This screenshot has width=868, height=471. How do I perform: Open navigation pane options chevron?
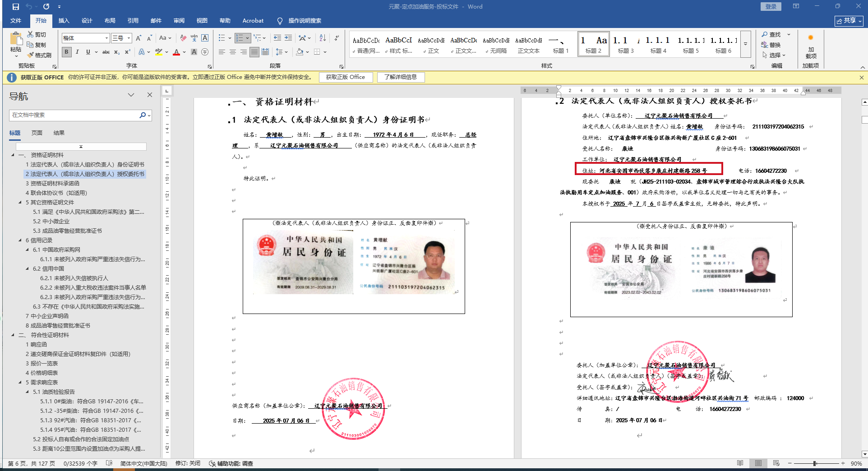131,95
